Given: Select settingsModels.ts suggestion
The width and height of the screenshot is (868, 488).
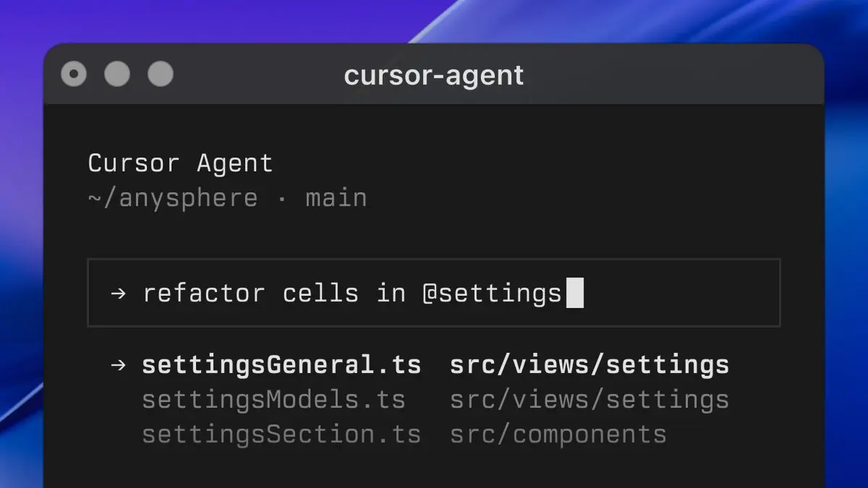Looking at the screenshot, I should coord(273,400).
